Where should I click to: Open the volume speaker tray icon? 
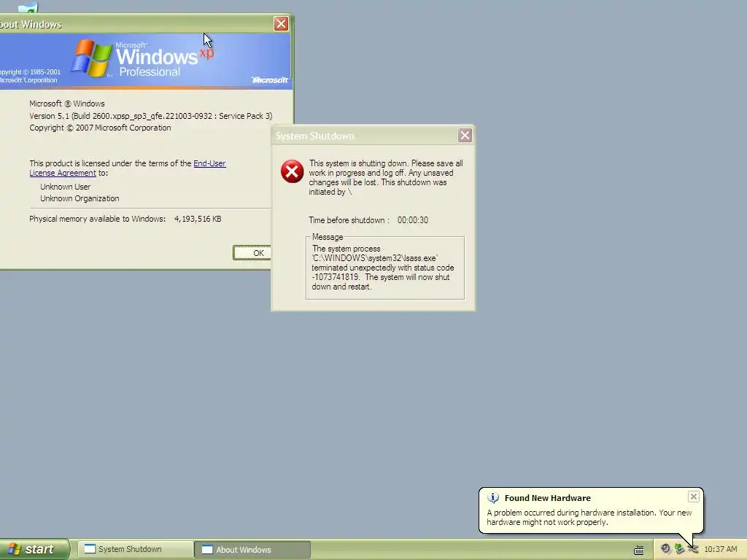(665, 549)
